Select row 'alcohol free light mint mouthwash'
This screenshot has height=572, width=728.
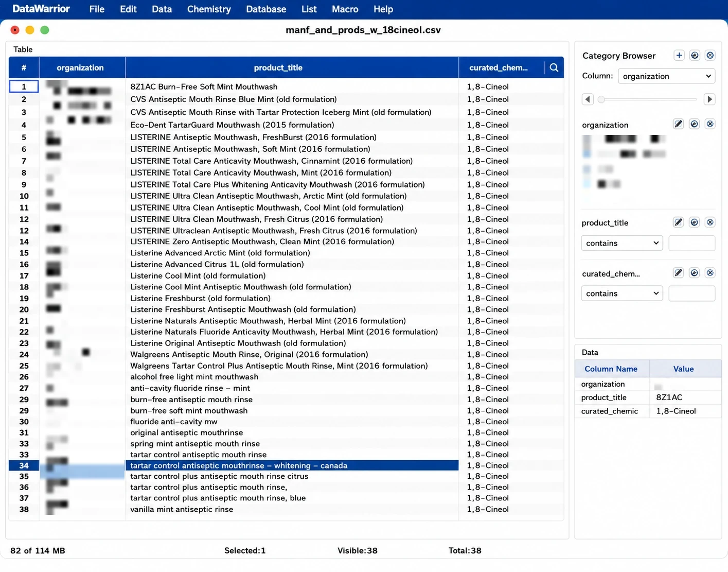286,377
